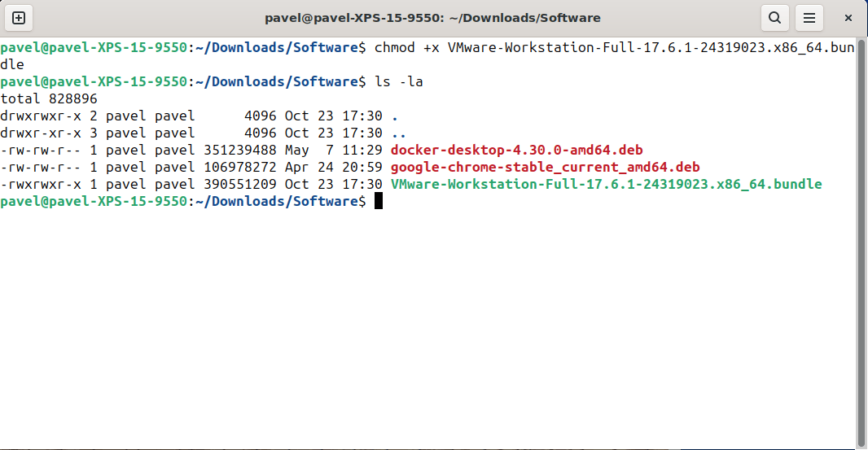The height and width of the screenshot is (450, 868).
Task: Click the search magnifier icon
Action: click(x=774, y=18)
